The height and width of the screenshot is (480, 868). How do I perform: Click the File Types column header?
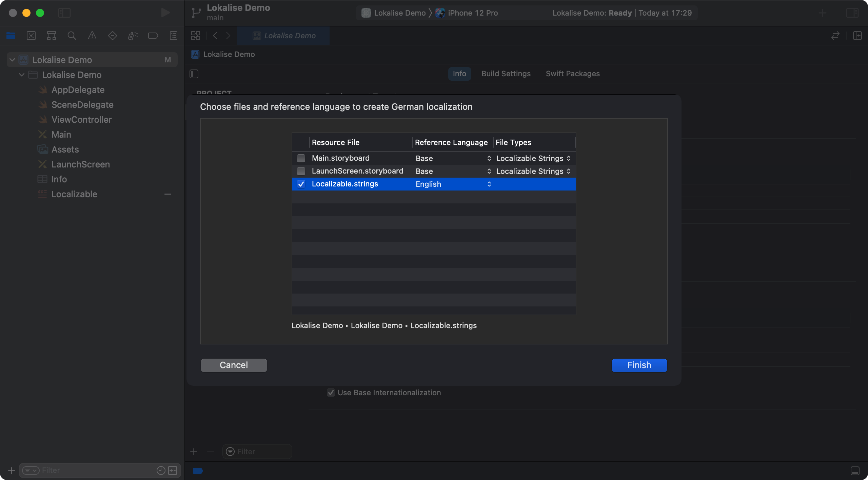534,142
